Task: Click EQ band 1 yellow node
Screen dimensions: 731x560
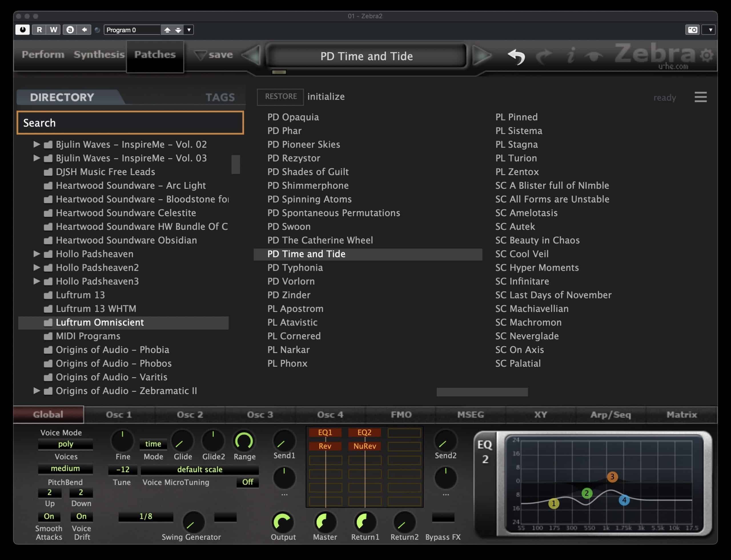Action: pos(554,503)
